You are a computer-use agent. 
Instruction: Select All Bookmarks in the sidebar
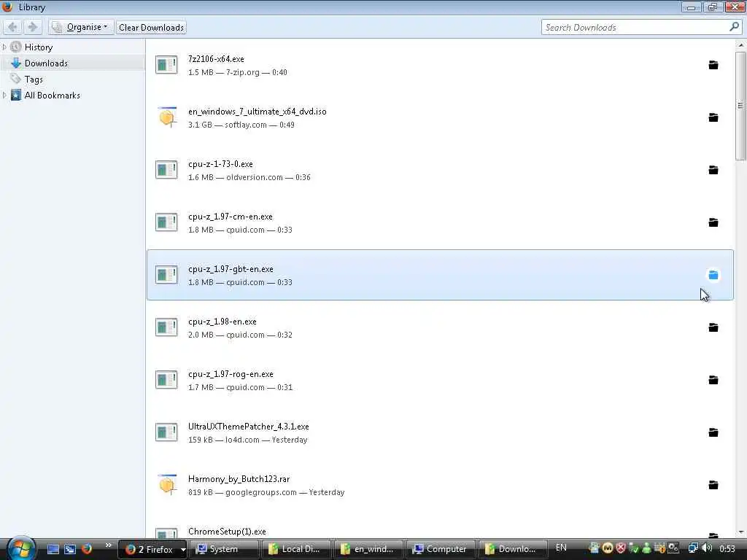coord(53,96)
